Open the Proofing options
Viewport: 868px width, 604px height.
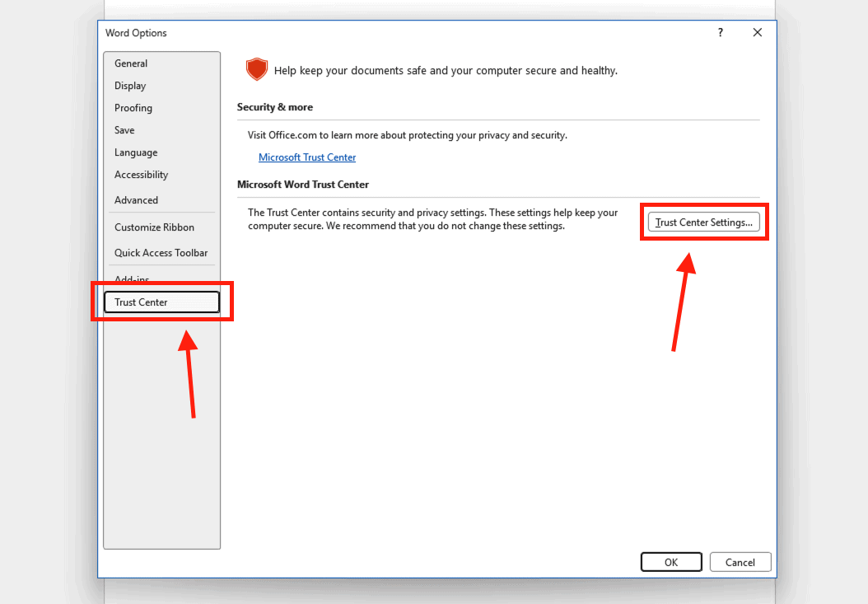click(161, 107)
